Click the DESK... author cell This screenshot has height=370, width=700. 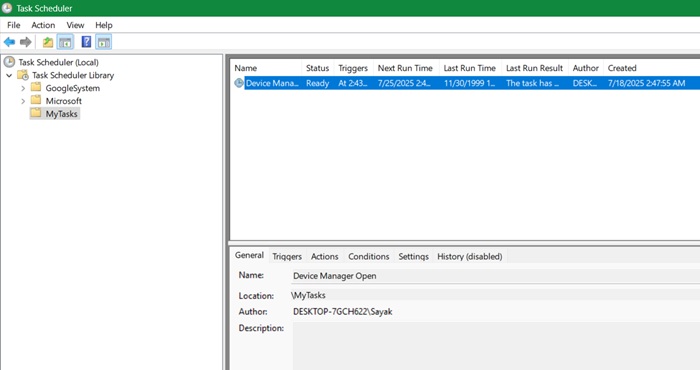coord(585,83)
